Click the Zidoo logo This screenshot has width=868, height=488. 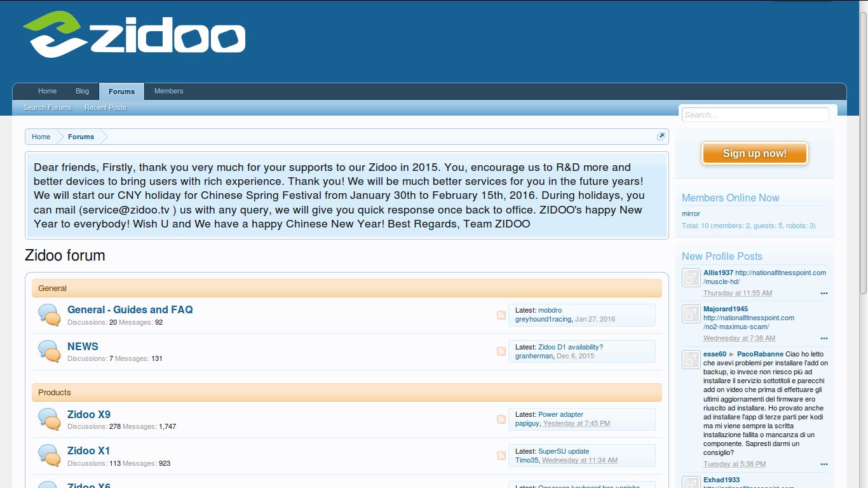click(134, 34)
